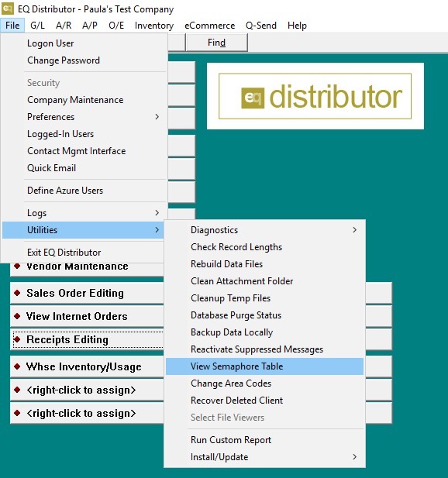
Task: Select Logon User from File menu
Action: pos(84,43)
